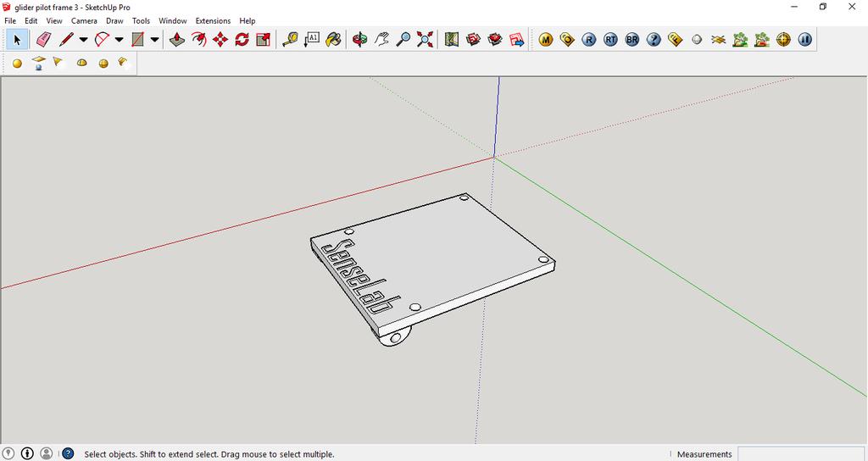
Task: Click the Zoom Extents tool
Action: click(x=426, y=40)
